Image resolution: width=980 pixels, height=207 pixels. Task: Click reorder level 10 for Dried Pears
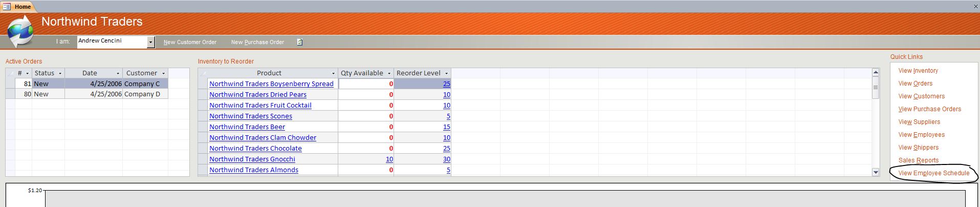tap(447, 94)
